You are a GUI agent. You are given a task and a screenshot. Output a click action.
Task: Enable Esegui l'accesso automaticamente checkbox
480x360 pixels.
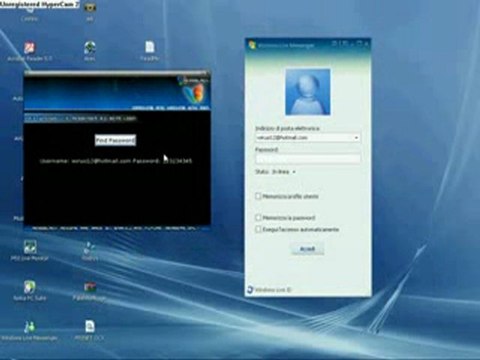(x=258, y=229)
